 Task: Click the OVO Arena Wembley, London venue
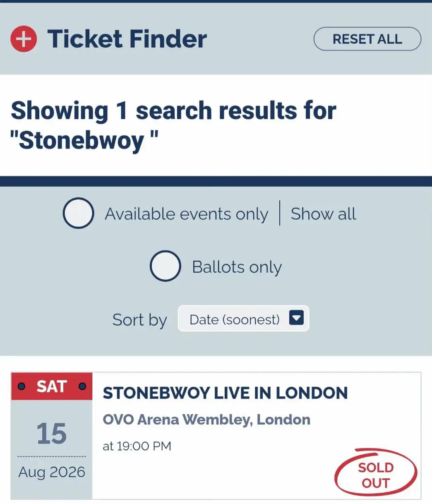206,420
